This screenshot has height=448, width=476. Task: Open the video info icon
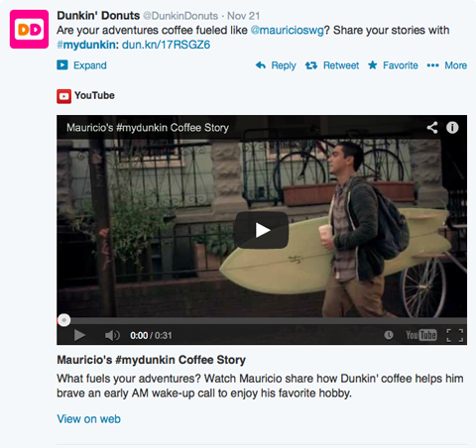point(452,128)
